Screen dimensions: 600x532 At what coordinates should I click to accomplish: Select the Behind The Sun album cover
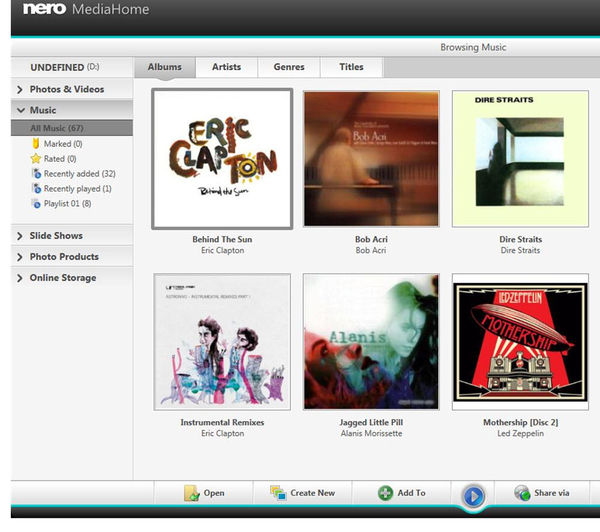(222, 159)
